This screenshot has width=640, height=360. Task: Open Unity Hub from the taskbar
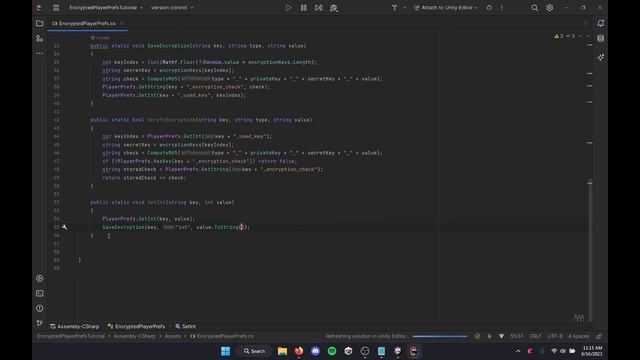[348, 351]
